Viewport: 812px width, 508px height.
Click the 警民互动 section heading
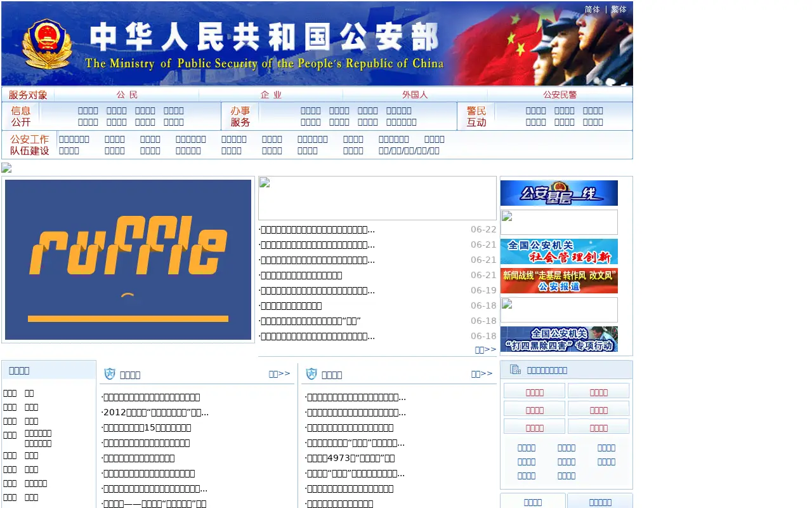[x=476, y=116]
